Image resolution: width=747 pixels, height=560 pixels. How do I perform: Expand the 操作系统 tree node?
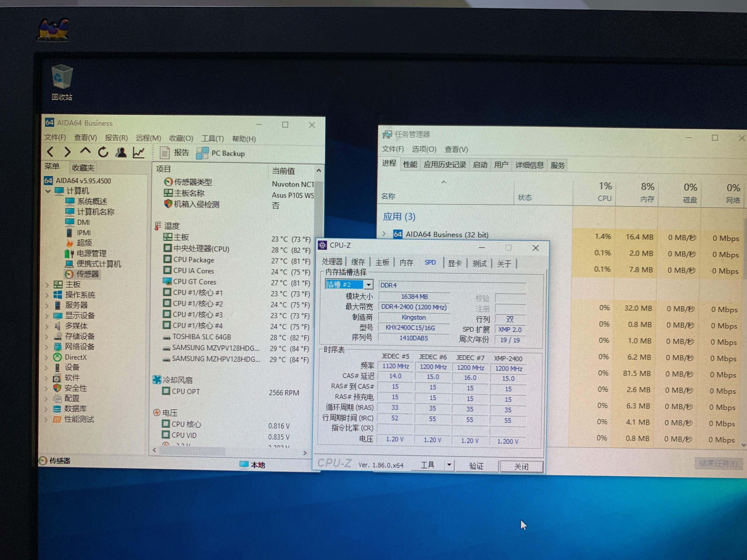[47, 295]
